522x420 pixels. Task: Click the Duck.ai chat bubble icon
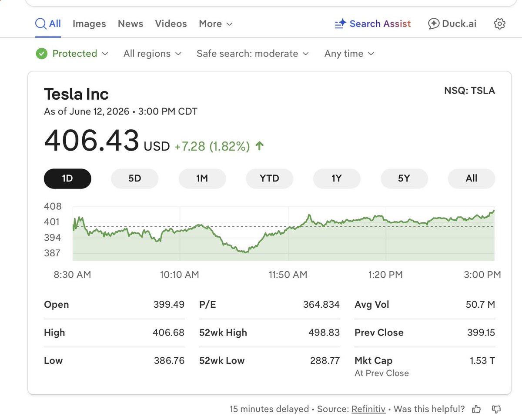click(433, 24)
